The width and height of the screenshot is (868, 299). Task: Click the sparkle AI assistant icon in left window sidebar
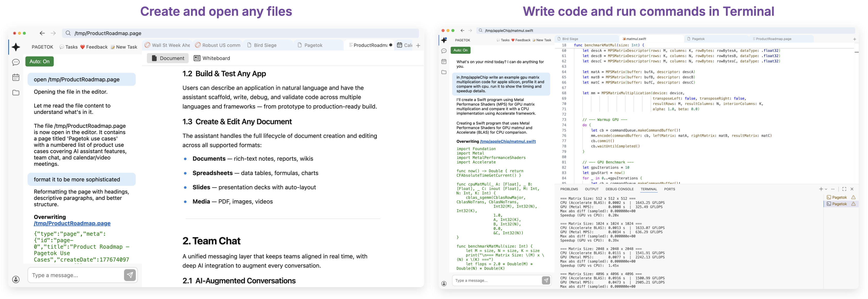coord(16,47)
